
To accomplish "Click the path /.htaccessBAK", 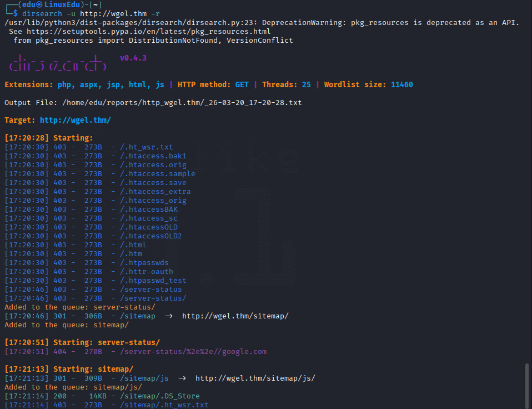I will (x=149, y=209).
